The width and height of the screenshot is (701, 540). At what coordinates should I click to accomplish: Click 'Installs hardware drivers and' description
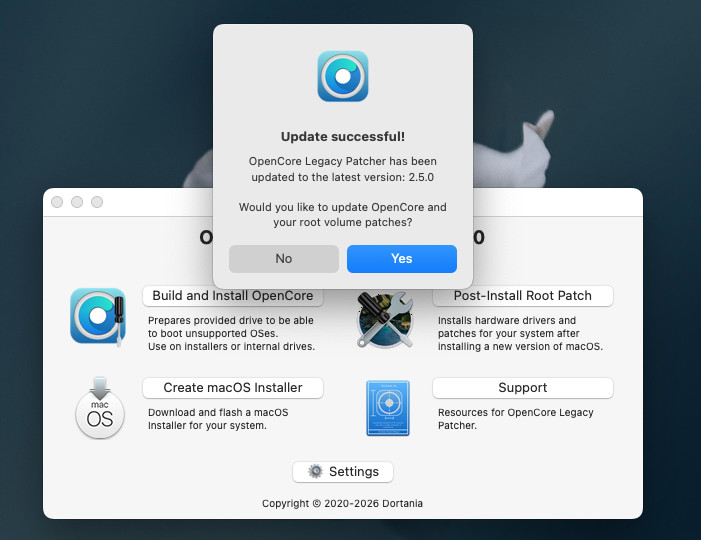click(507, 321)
